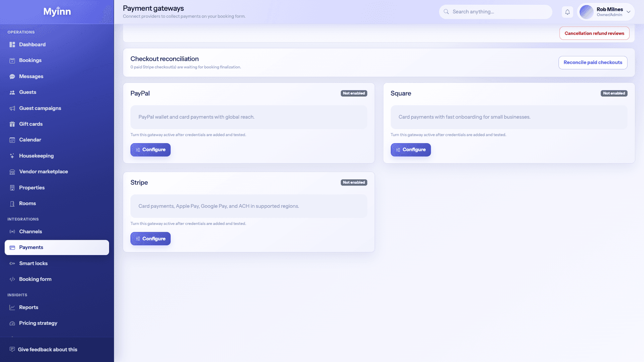Click the Smart locks key icon
The image size is (644, 362).
12,263
